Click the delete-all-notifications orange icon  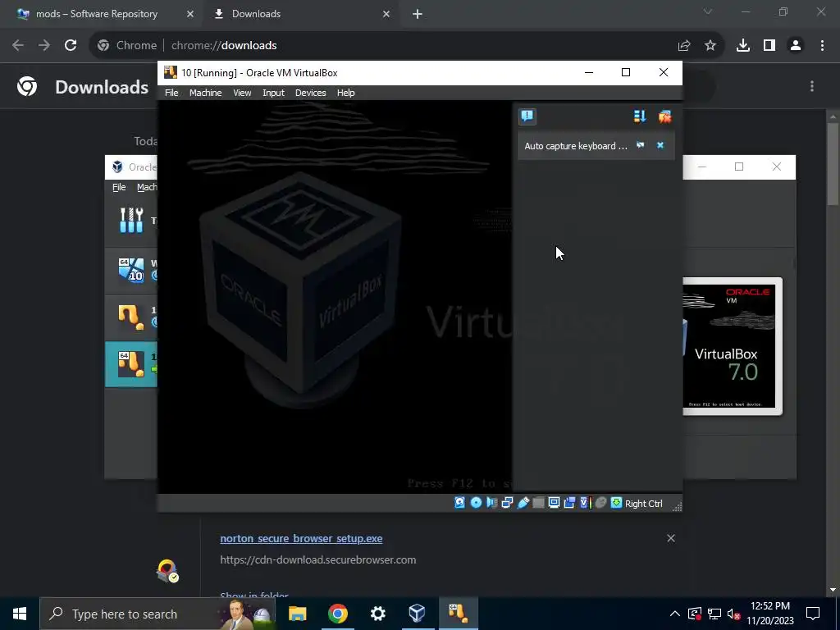[x=664, y=116]
